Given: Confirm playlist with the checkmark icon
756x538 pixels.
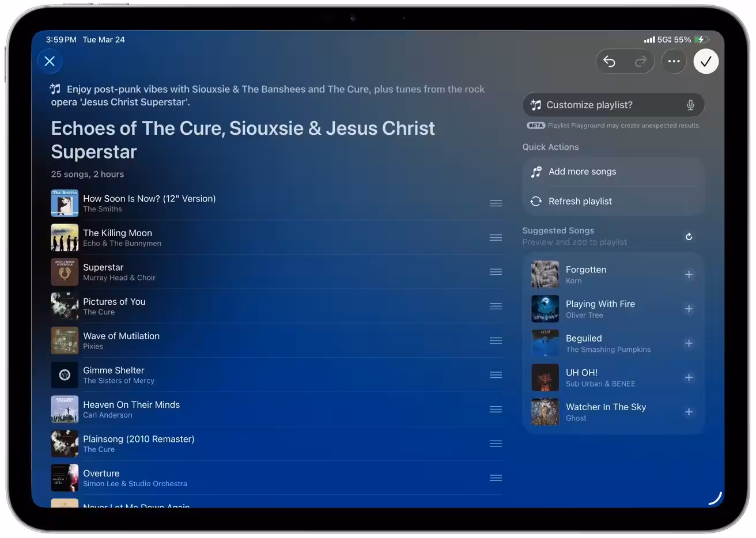Looking at the screenshot, I should coord(706,61).
